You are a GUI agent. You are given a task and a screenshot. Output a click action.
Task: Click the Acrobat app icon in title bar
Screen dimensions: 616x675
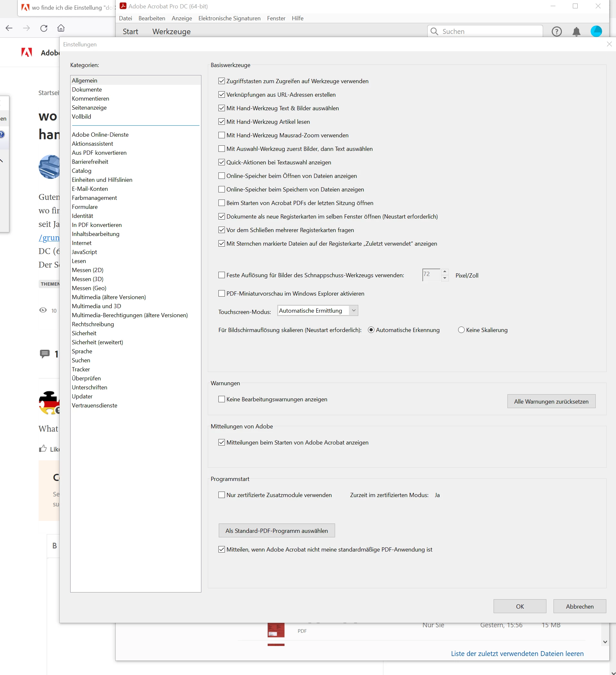click(x=123, y=6)
